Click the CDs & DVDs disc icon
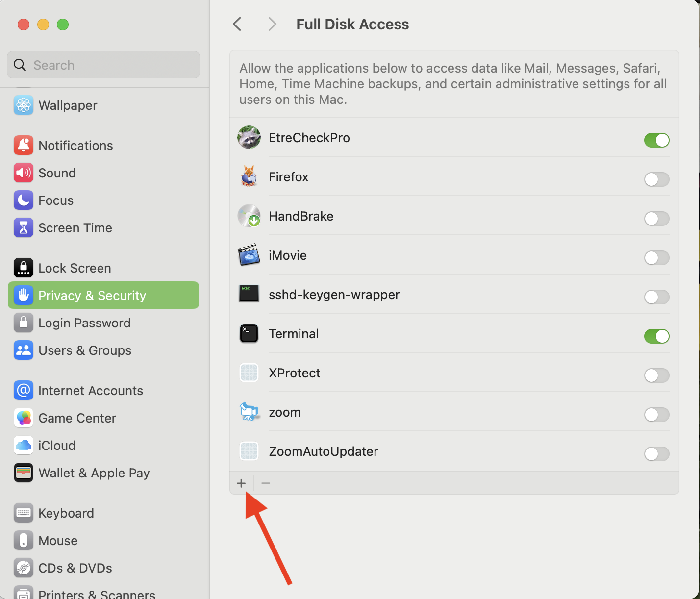Screen dimensions: 700x599 [x=24, y=568]
